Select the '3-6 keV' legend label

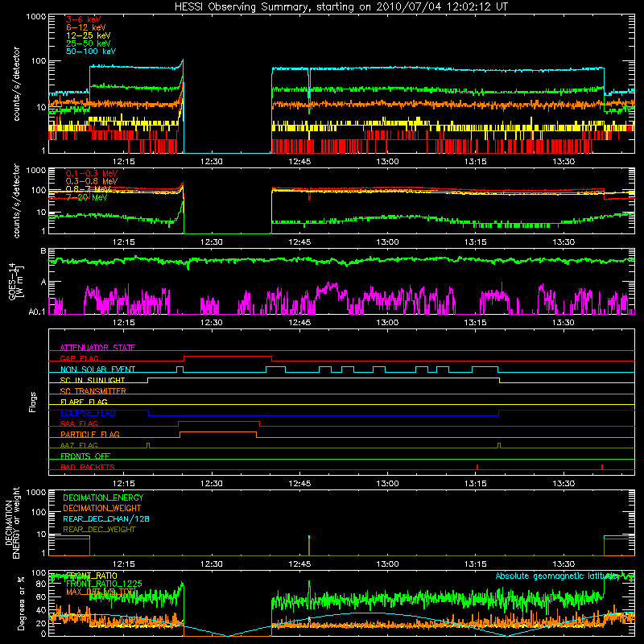click(x=84, y=19)
